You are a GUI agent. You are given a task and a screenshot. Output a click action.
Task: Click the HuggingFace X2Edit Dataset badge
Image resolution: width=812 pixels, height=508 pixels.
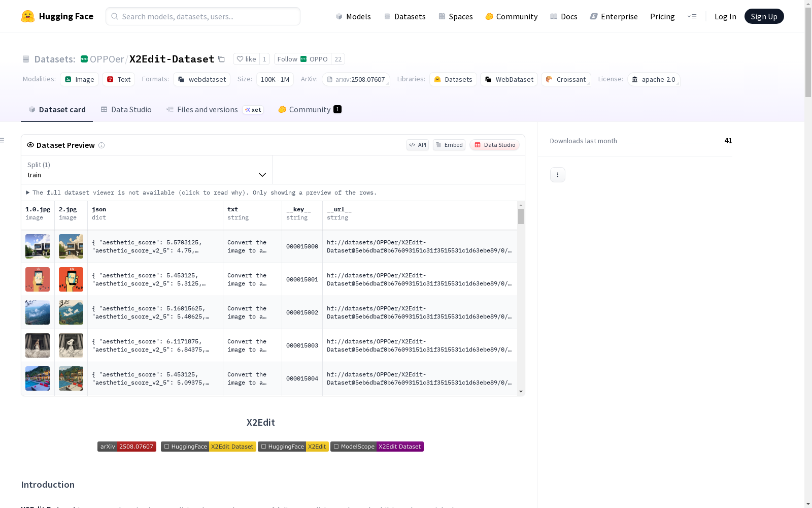point(209,447)
